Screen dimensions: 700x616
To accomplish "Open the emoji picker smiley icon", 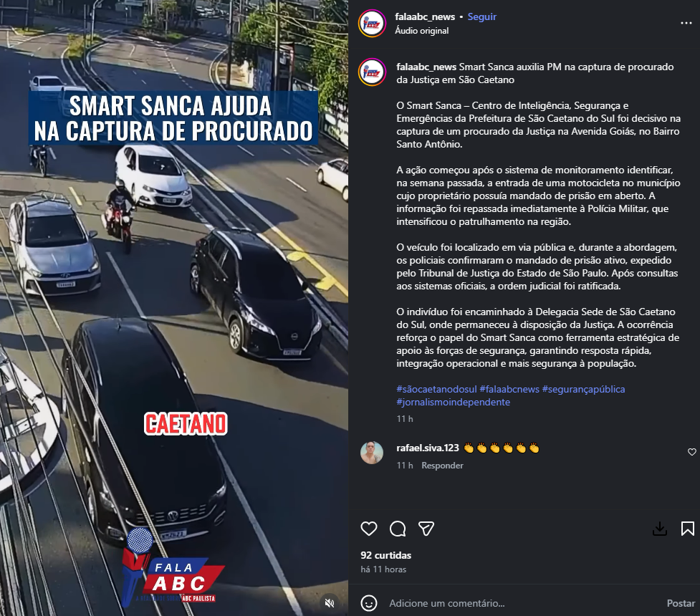I will (369, 603).
